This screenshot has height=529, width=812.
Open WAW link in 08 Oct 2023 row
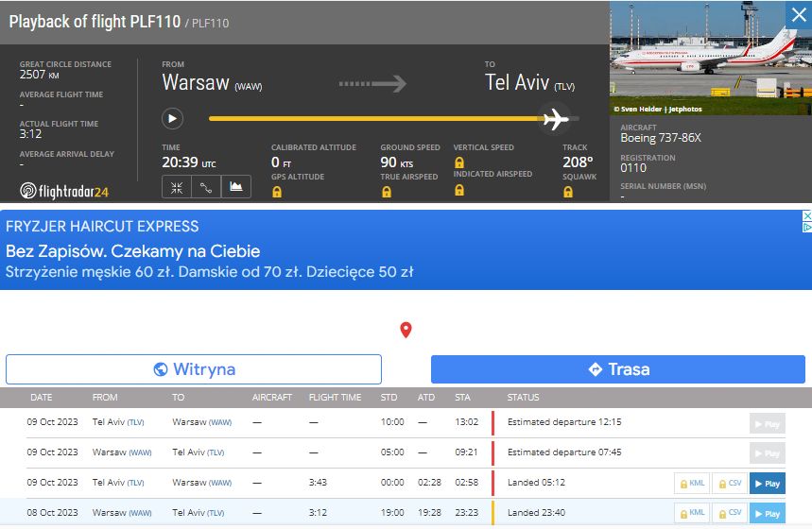pyautogui.click(x=140, y=512)
